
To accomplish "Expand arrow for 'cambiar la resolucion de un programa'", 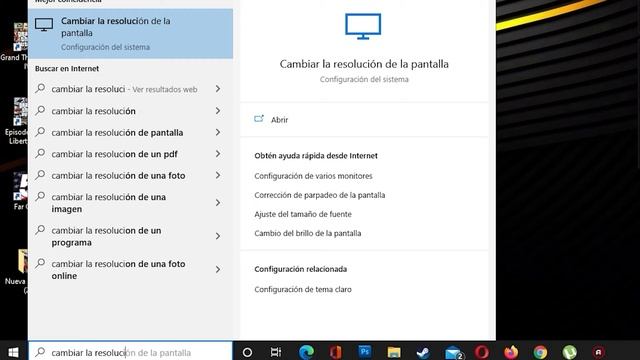I will pyautogui.click(x=218, y=236).
